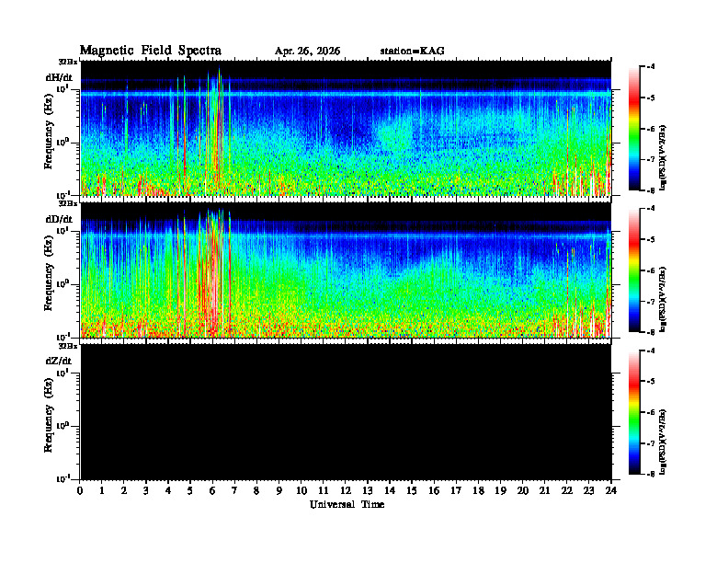The width and height of the screenshot is (728, 563).
Task: Click the "Magnetic Field Spectra" title
Action: click(151, 51)
